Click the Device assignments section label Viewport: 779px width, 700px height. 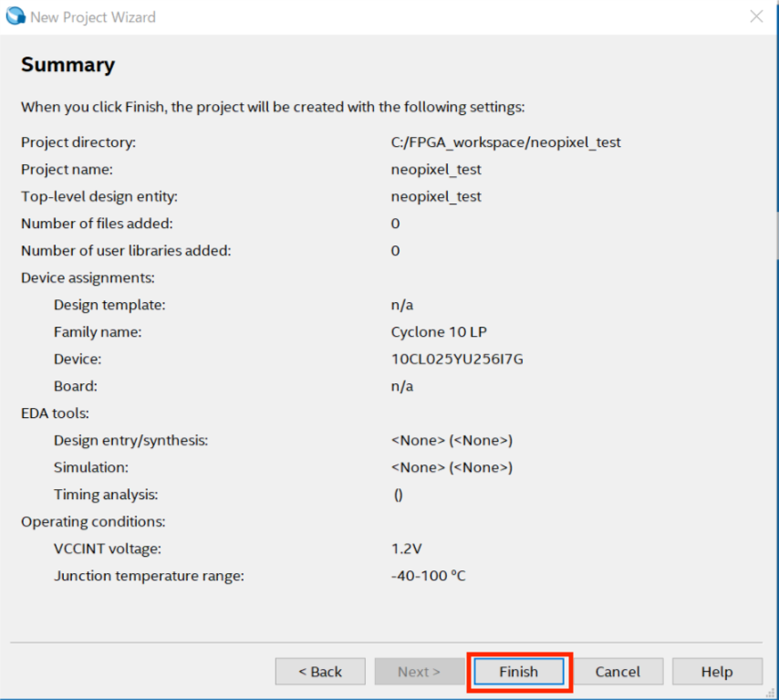[88, 277]
